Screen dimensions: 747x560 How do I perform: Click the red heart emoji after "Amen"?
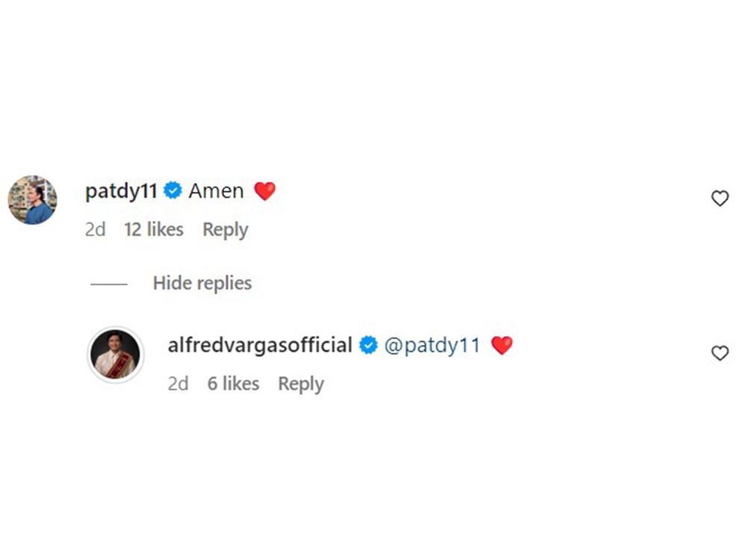264,191
